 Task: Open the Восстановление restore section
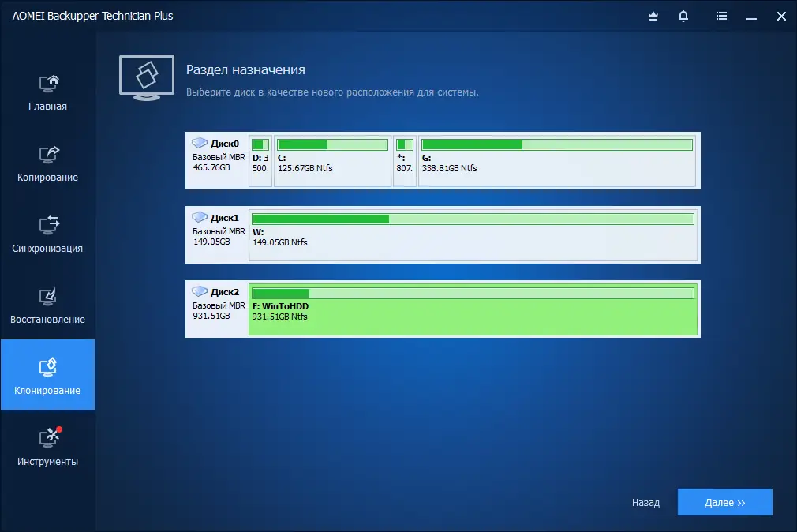point(48,305)
